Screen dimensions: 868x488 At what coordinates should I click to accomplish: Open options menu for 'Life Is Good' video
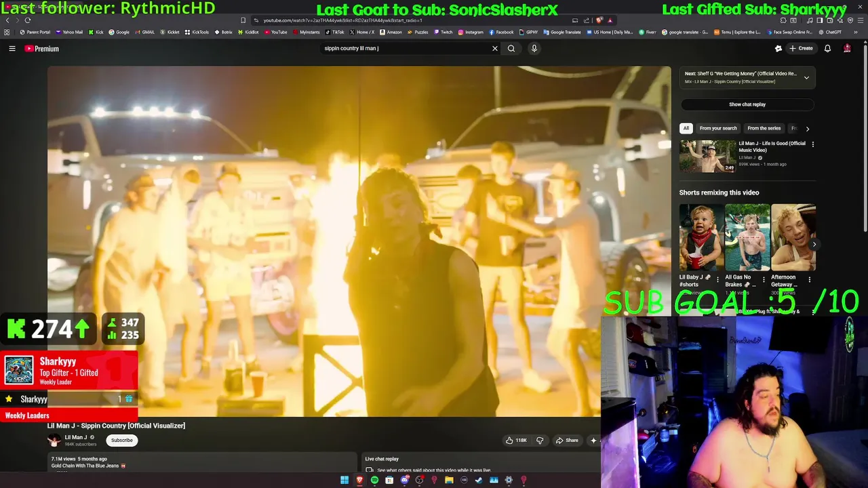coord(812,144)
